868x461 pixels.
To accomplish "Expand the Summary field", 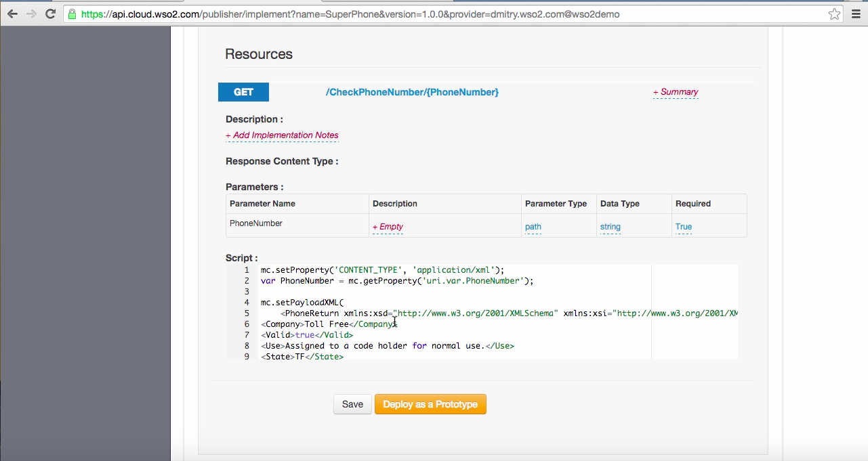I will (675, 91).
